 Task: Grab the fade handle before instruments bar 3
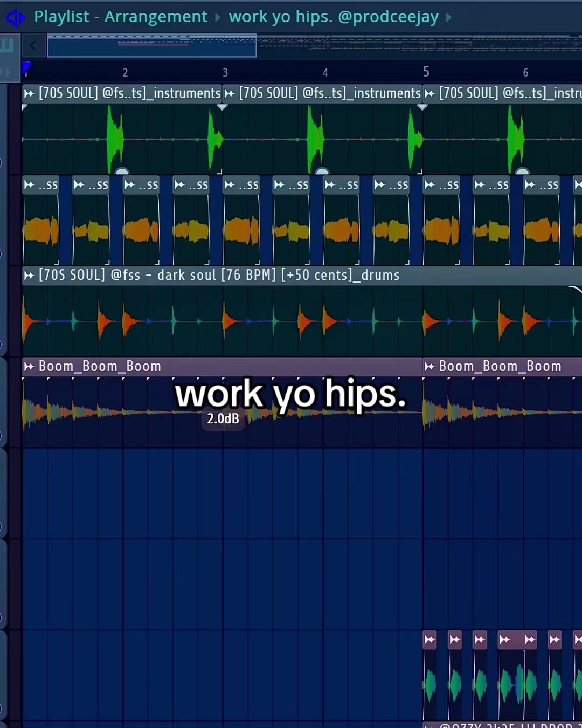click(x=222, y=107)
